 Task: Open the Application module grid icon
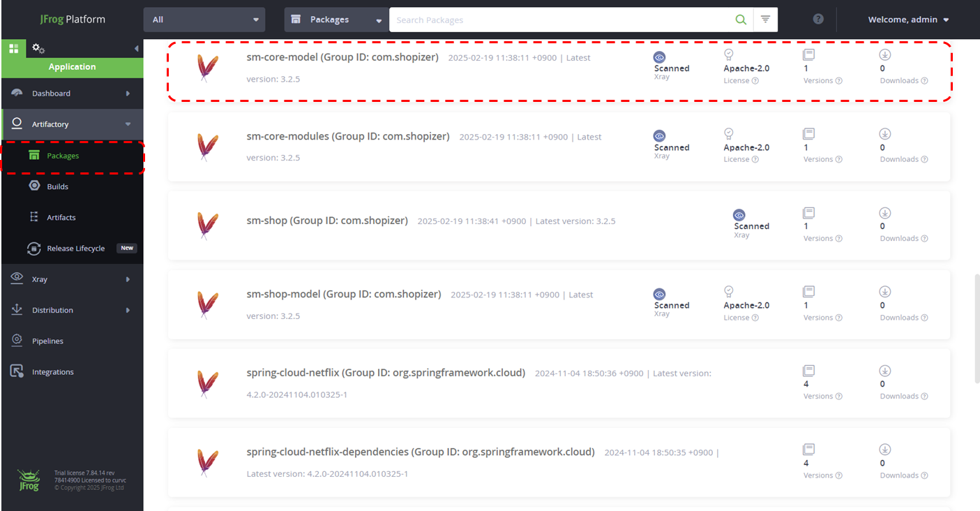point(13,48)
